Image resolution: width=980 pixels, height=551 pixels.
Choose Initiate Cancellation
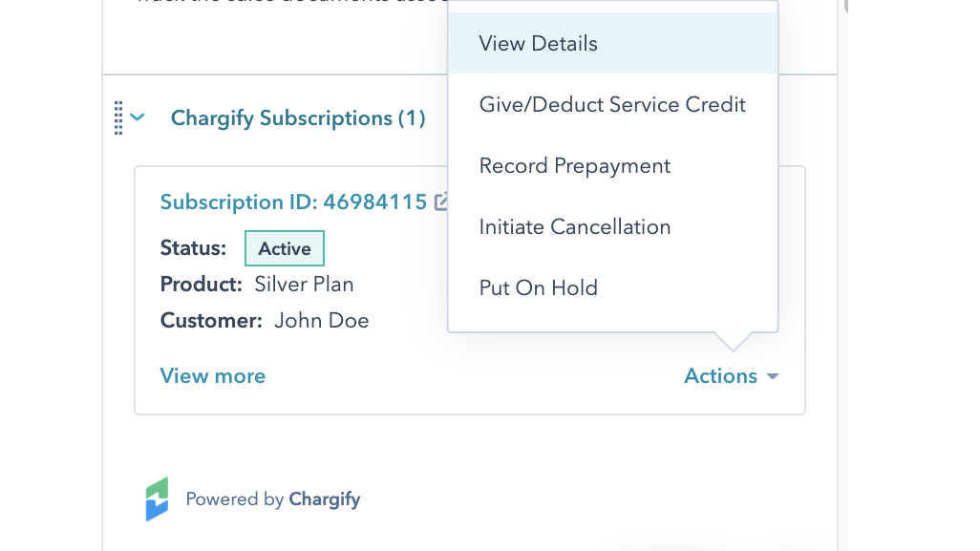click(575, 226)
